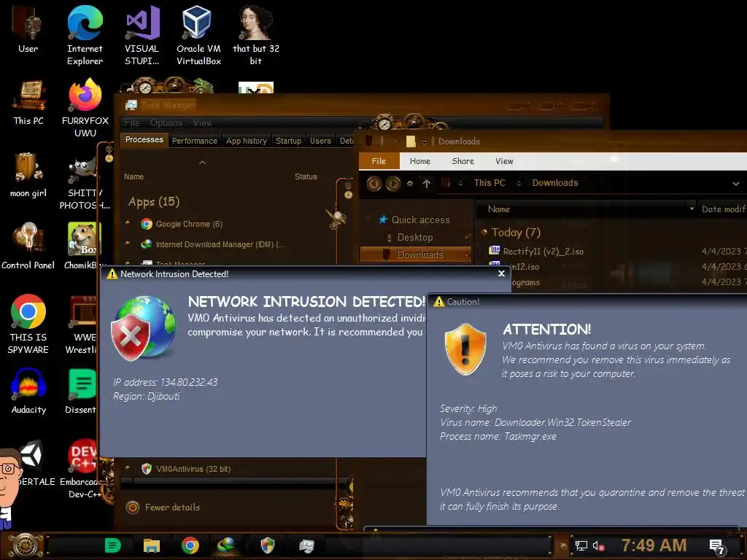Open Task Manager File menu
Viewport: 747px width, 560px height.
[x=132, y=122]
